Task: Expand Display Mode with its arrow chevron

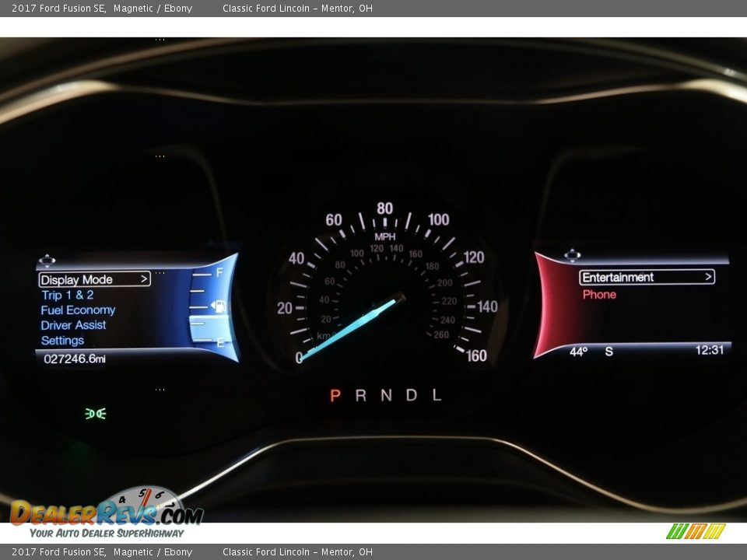Action: tap(144, 279)
